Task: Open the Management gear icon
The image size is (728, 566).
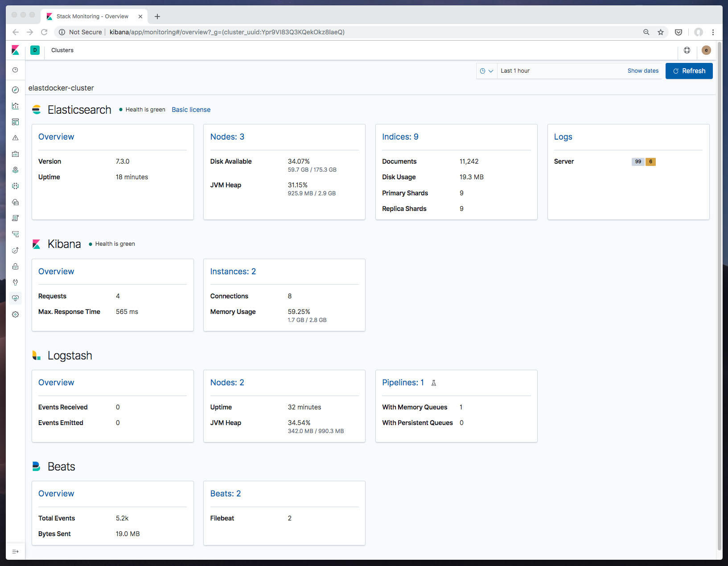Action: pos(15,314)
